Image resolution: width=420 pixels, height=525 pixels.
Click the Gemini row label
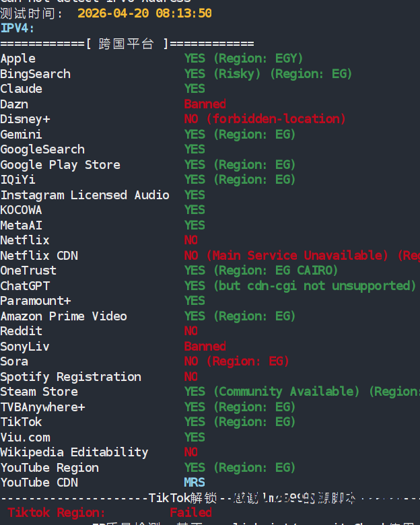pyautogui.click(x=21, y=135)
